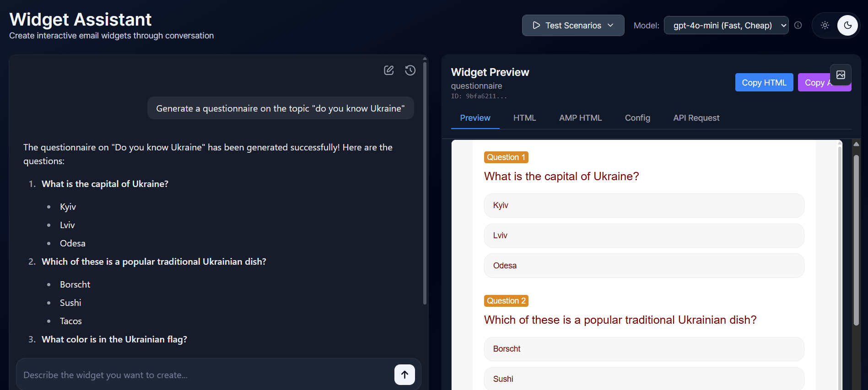
Task: Click the scroll-up arrow of preview scrollbar
Action: (856, 144)
